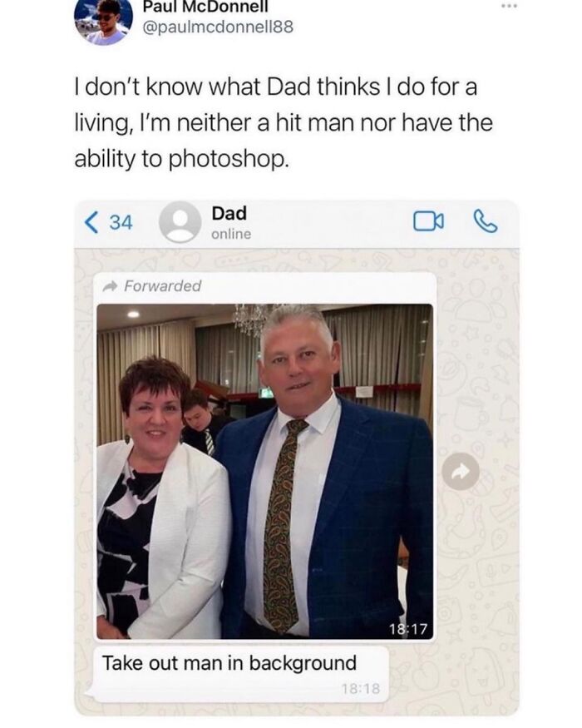This screenshot has height=728, width=582.
Task: Select the message 'Take out man in background'
Action: [x=229, y=663]
